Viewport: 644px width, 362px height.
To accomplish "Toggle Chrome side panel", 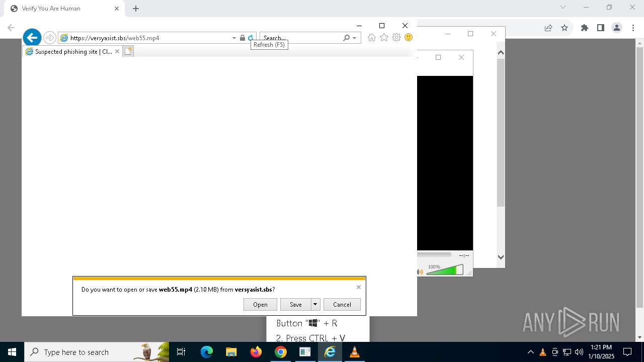I will click(x=600, y=28).
